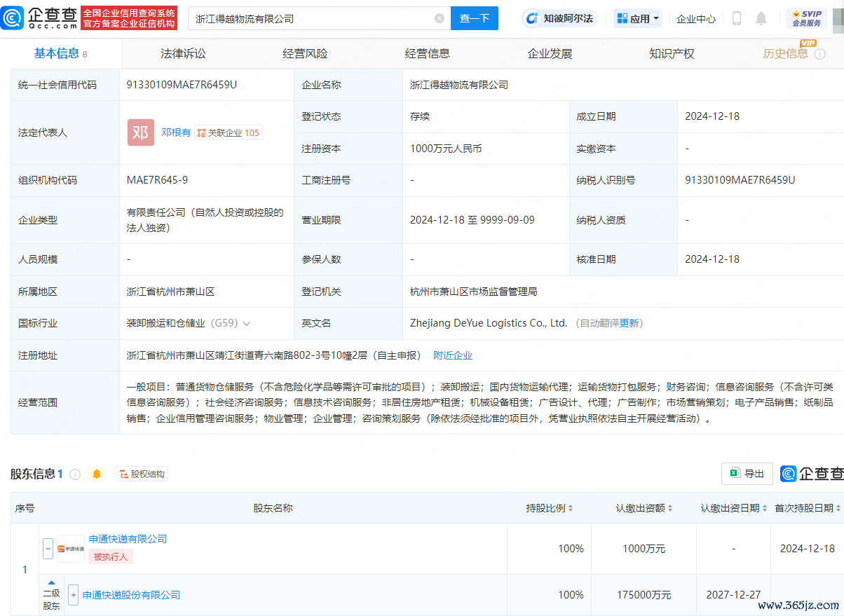The height and width of the screenshot is (616, 844).
Task: Click the 经营范围 description text
Action: 479,402
